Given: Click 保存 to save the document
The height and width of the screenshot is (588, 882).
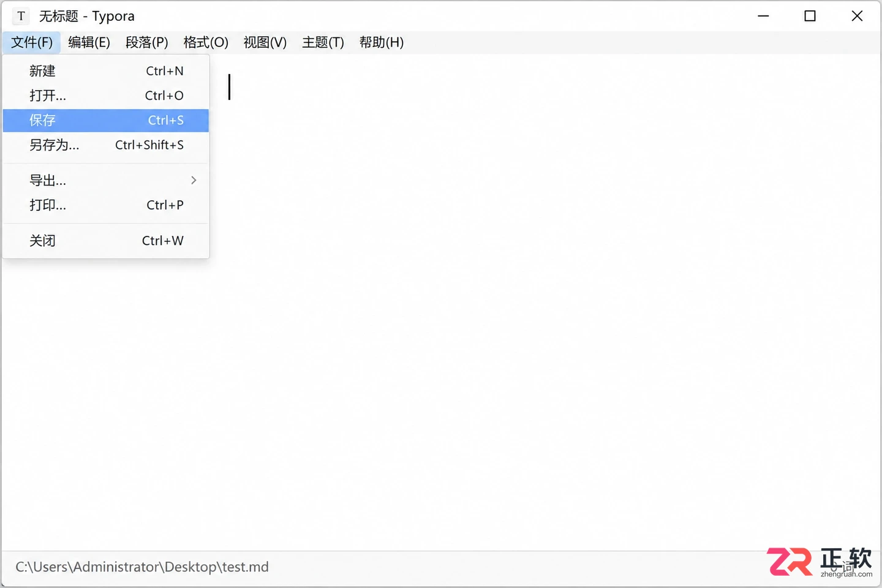Looking at the screenshot, I should click(106, 121).
